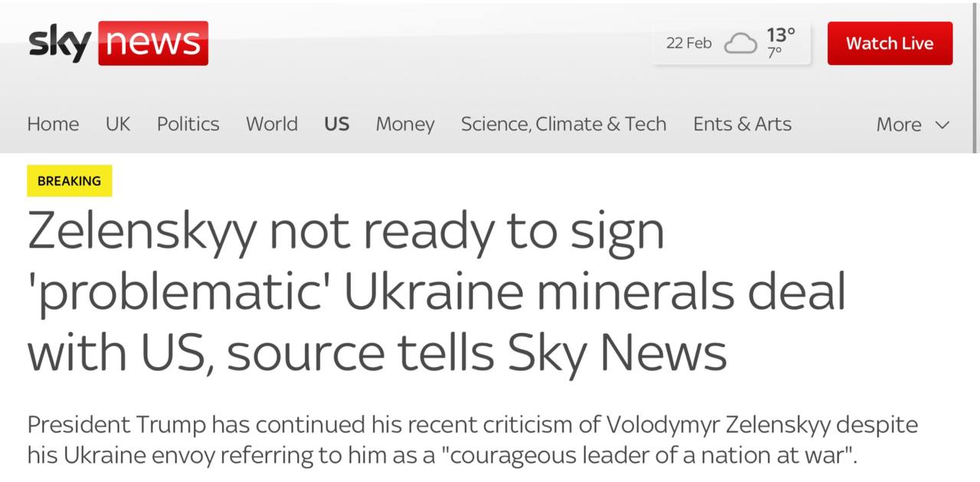Click the cloudy weather icon
Image resolution: width=980 pixels, height=482 pixels.
pyautogui.click(x=740, y=44)
